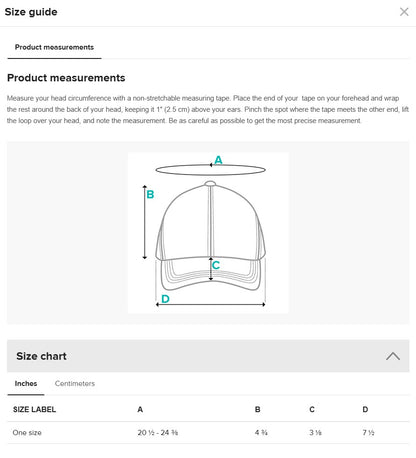
Task: Click the letter D width marker
Action: click(x=165, y=299)
